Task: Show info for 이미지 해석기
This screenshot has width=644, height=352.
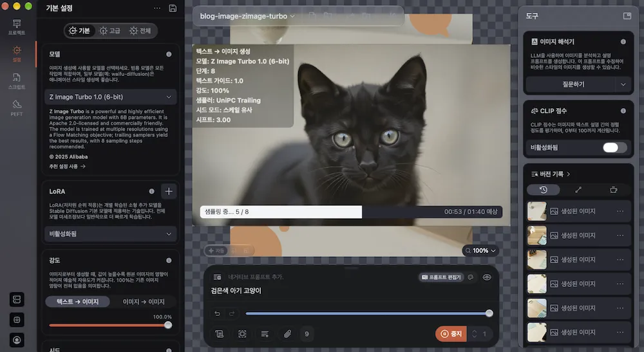Action: [623, 41]
